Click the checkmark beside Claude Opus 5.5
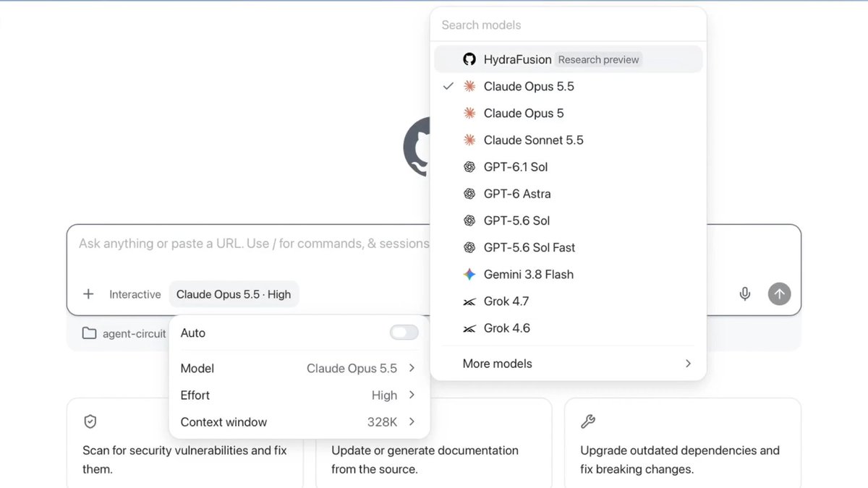The width and height of the screenshot is (868, 488). click(448, 86)
